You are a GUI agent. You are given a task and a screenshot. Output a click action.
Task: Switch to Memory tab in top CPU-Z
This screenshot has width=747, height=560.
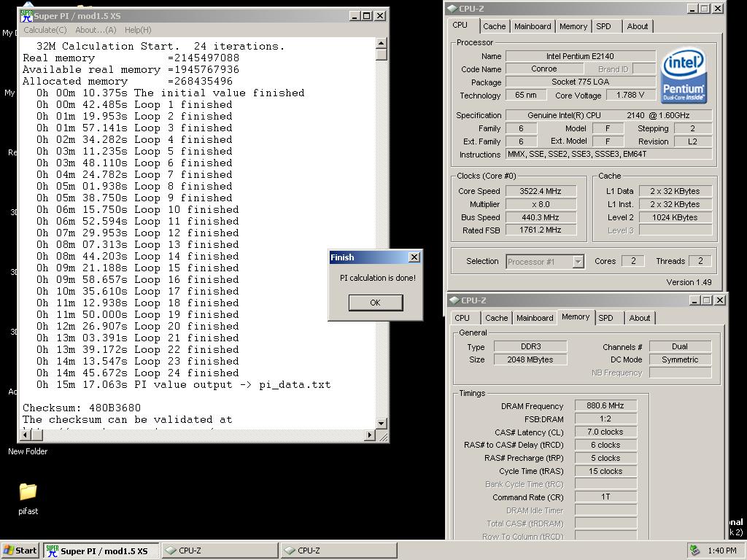(x=573, y=26)
